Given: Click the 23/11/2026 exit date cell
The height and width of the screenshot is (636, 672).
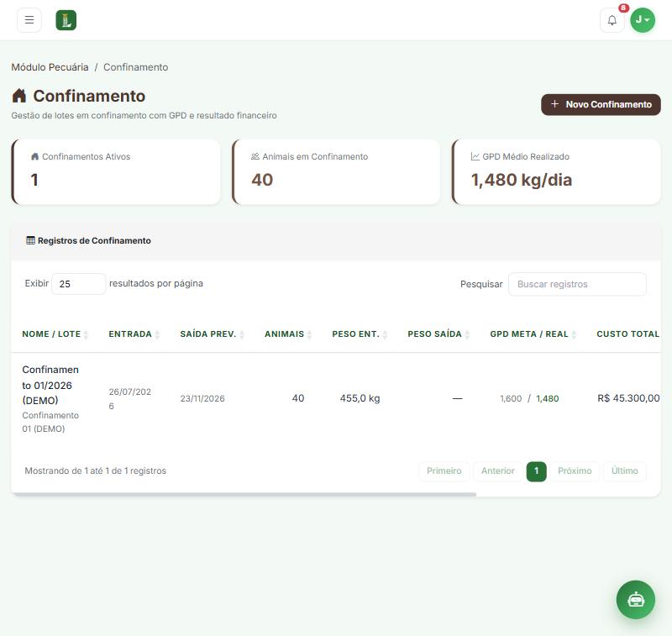Looking at the screenshot, I should pos(202,398).
